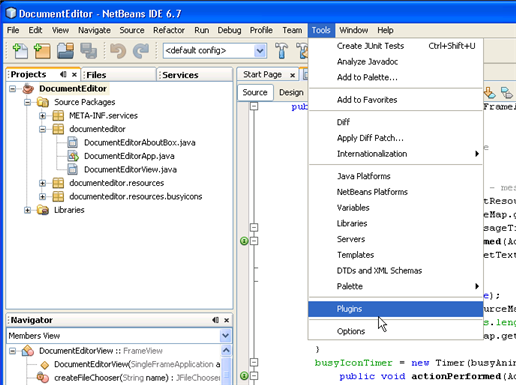Screen dimensions: 516x385
Task: Open the Debug menu
Action: click(229, 30)
